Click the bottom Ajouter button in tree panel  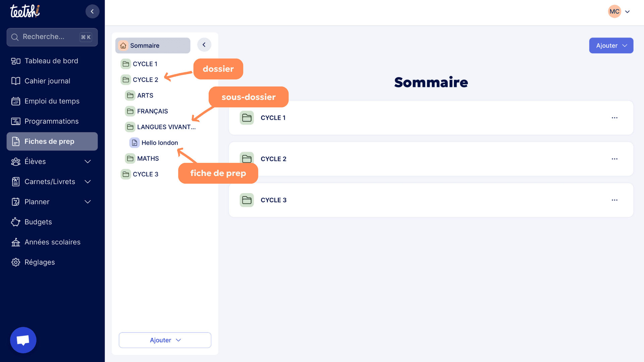[x=165, y=340]
